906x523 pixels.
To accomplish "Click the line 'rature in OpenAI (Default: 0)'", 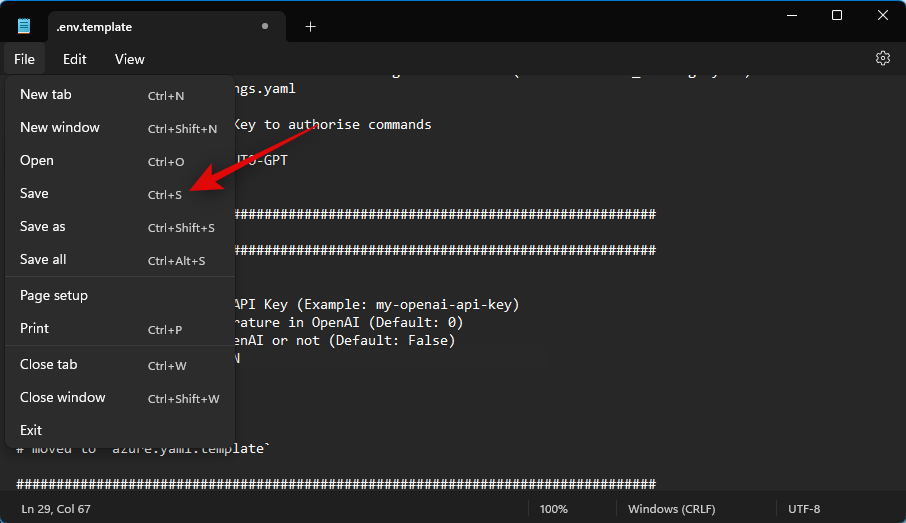I will [349, 322].
